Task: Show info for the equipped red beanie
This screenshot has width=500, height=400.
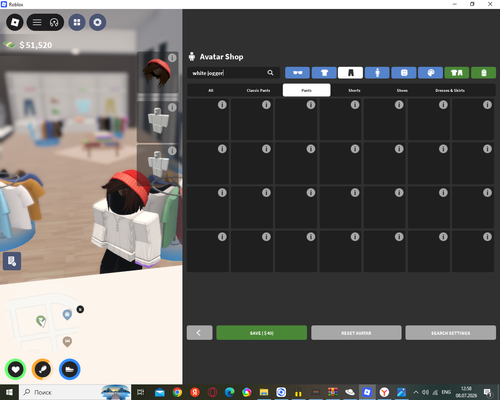Action: tap(172, 58)
